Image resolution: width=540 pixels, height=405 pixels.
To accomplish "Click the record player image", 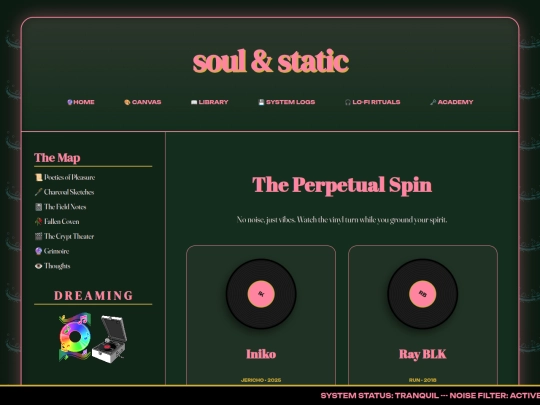I will click(x=110, y=339).
